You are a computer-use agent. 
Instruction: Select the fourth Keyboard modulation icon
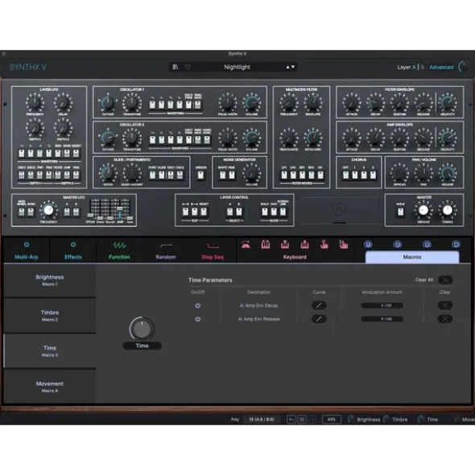304,244
